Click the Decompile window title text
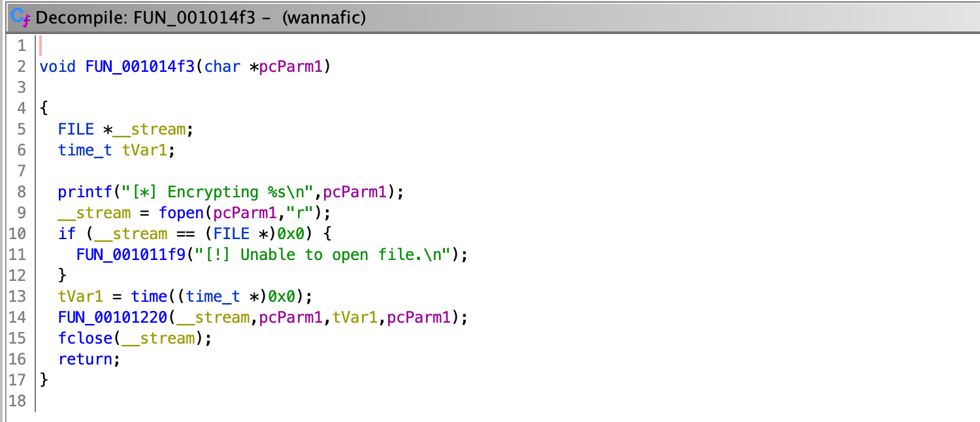The height and width of the screenshot is (422, 980). click(201, 18)
